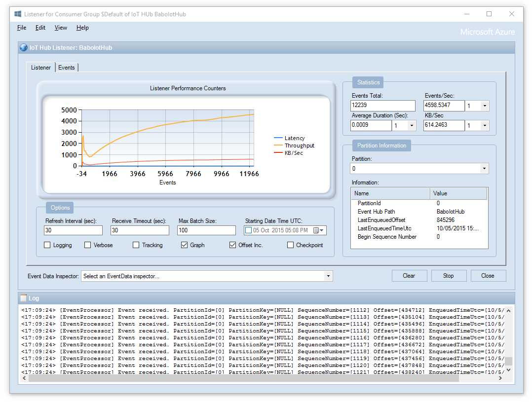Screen dimensions: 532x402
Task: Click the 845296 offset value cell
Action: [x=446, y=220]
